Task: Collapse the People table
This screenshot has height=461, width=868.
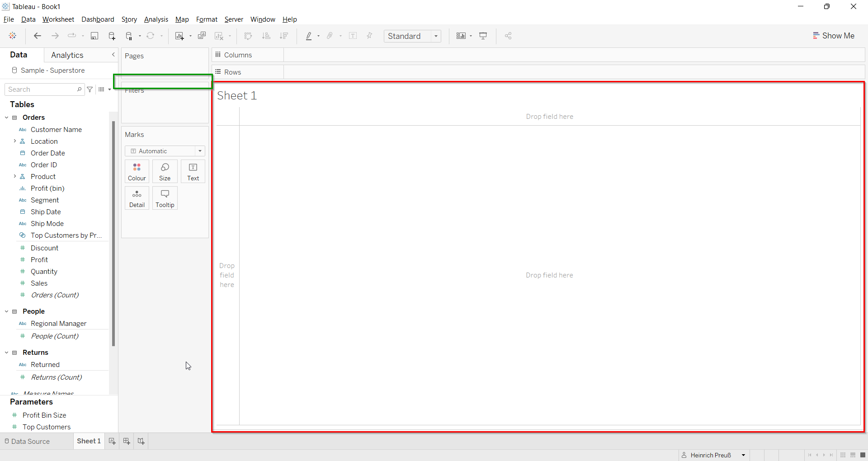Action: tap(7, 311)
